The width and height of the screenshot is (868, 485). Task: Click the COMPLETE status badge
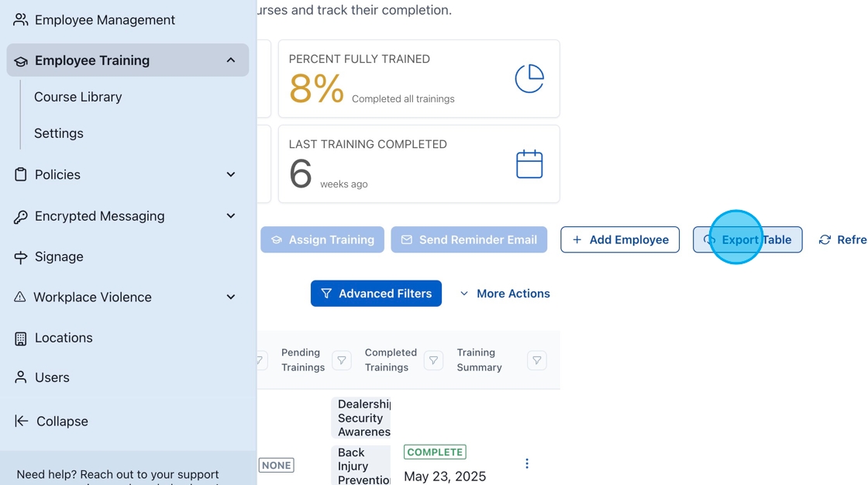tap(435, 452)
